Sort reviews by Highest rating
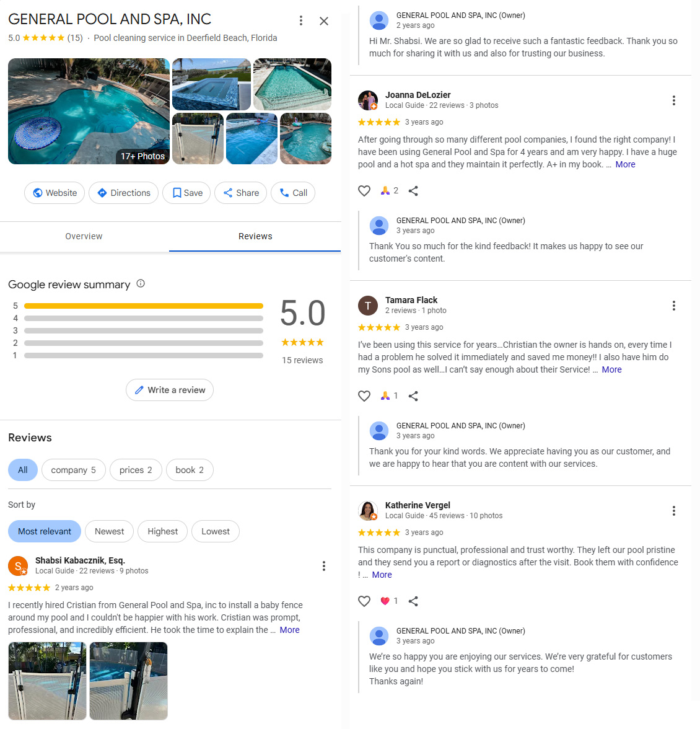This screenshot has height=729, width=700. click(162, 531)
